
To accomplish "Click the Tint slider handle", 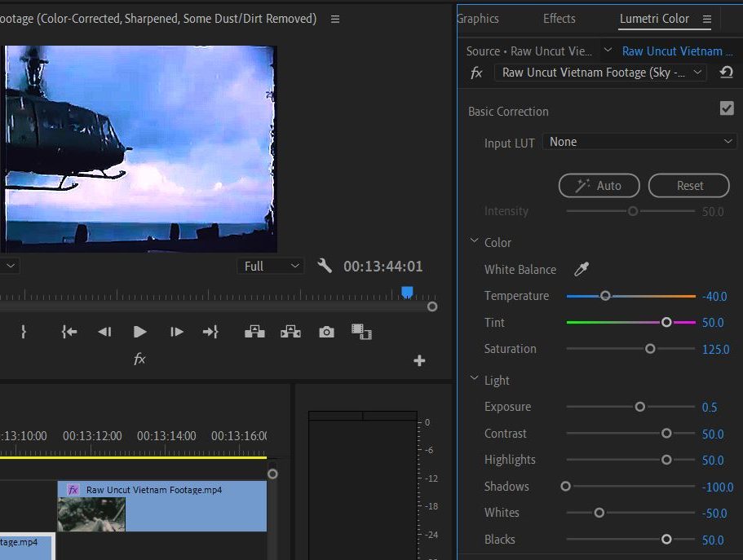I will coord(666,322).
